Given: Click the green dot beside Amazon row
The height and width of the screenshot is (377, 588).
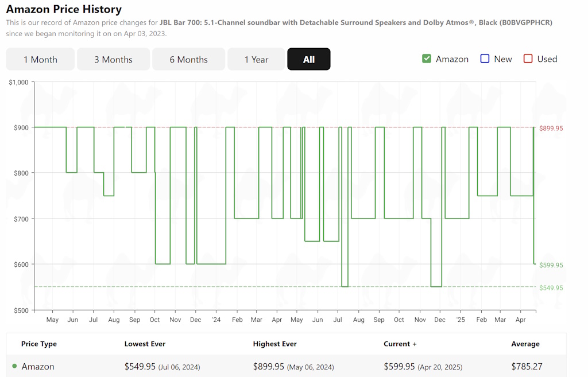Looking at the screenshot, I should pos(14,366).
